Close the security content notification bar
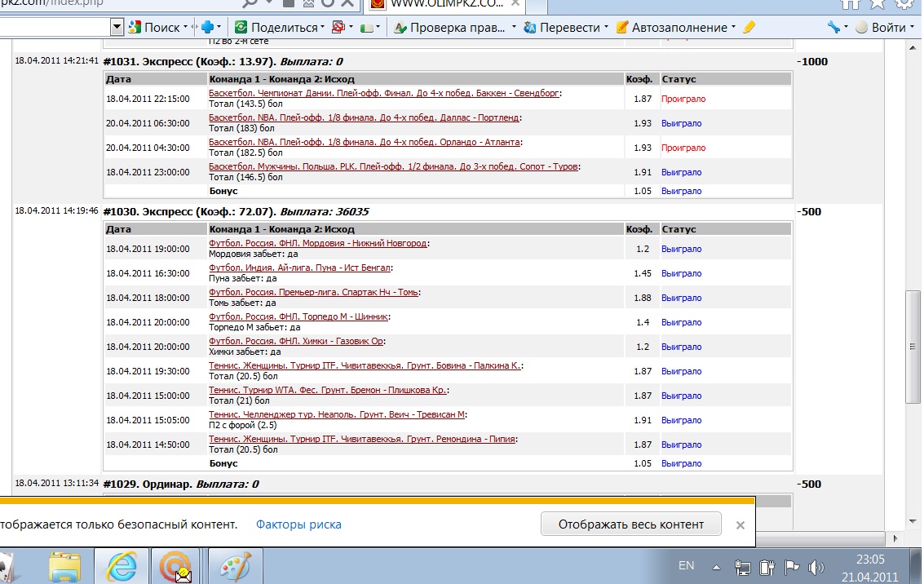 (x=741, y=524)
